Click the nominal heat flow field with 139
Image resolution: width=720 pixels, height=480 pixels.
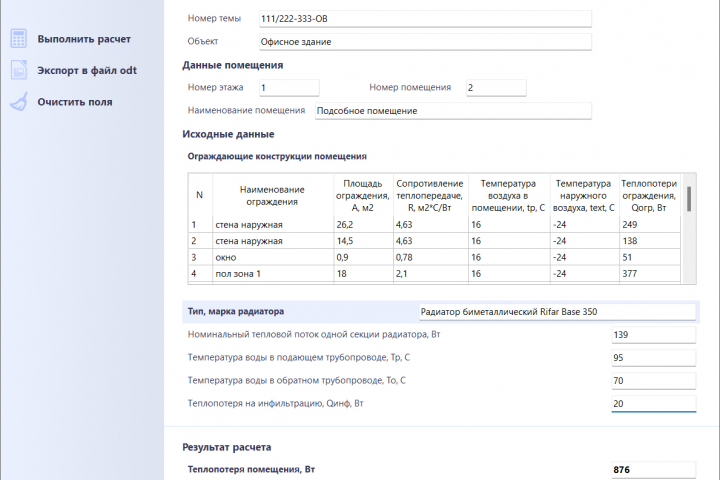point(654,335)
